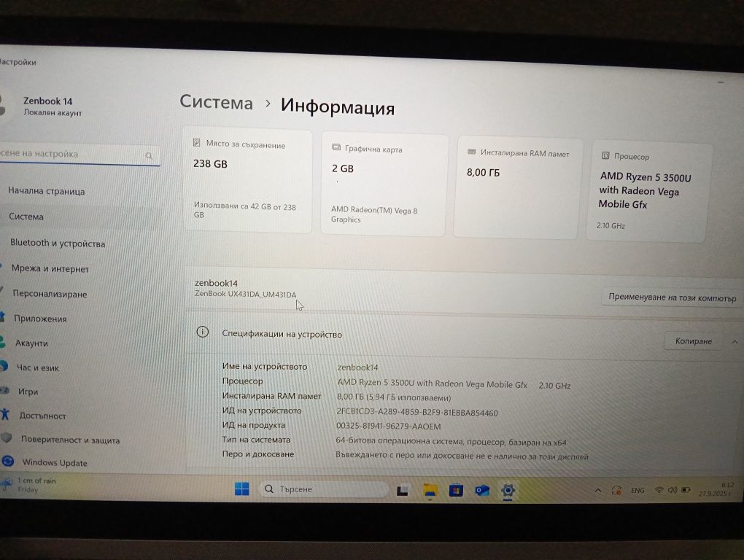Open Акаунти settings
Screen dimensions: 744x560
pos(31,343)
